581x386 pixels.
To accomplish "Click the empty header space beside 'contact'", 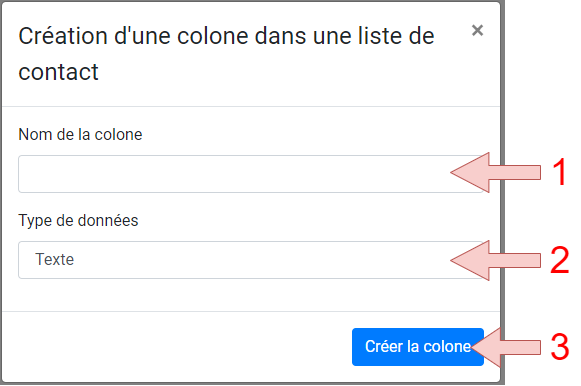I will point(282,72).
